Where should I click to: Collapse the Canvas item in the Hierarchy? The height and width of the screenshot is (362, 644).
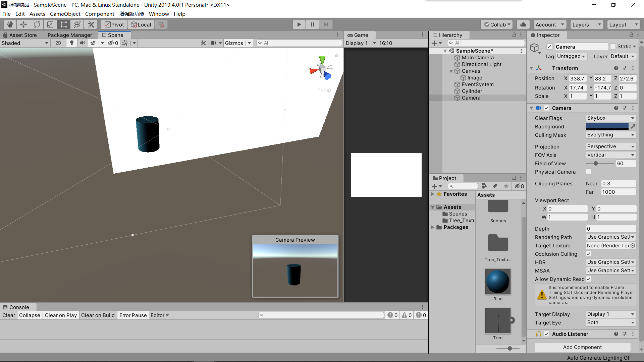tap(451, 71)
